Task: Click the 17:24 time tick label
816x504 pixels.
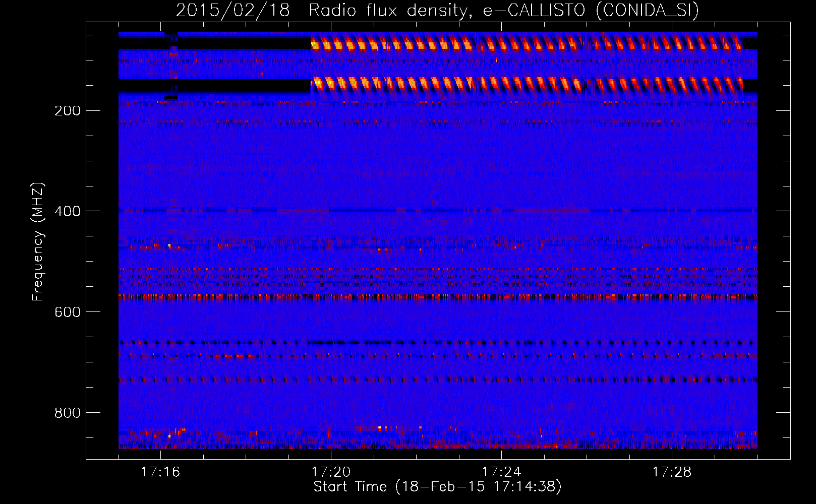Action: tap(501, 472)
